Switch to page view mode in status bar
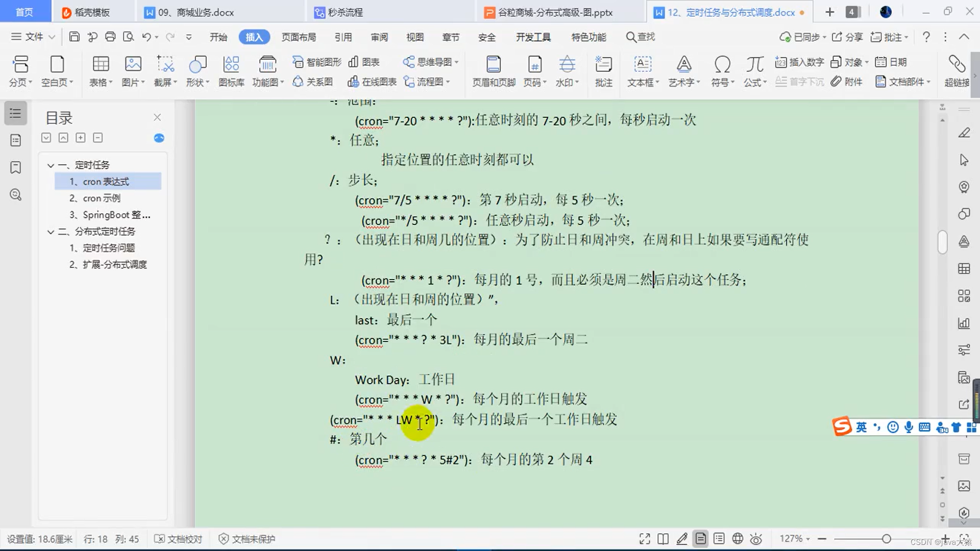980x551 pixels. (701, 539)
